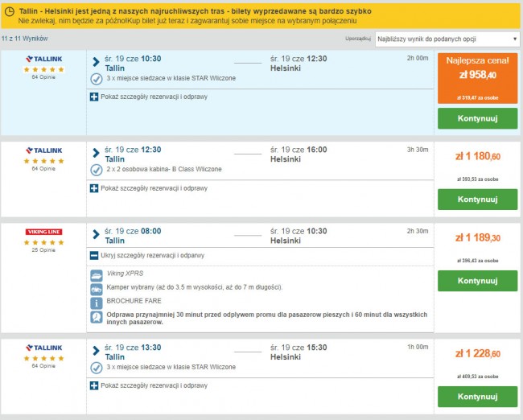The image size is (523, 420).
Task: Click the Viking XPRS ship icon
Action: tap(97, 276)
